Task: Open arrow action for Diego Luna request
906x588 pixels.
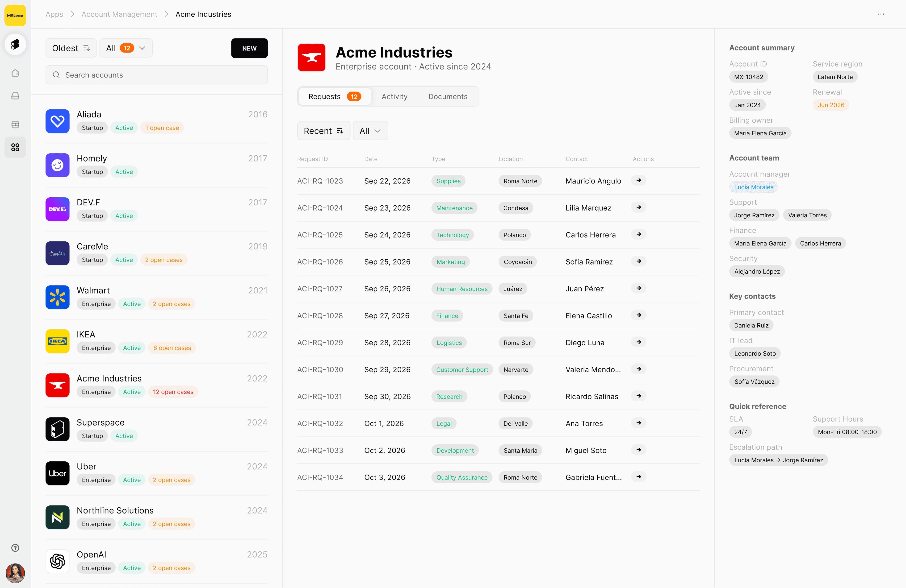Action: [639, 342]
